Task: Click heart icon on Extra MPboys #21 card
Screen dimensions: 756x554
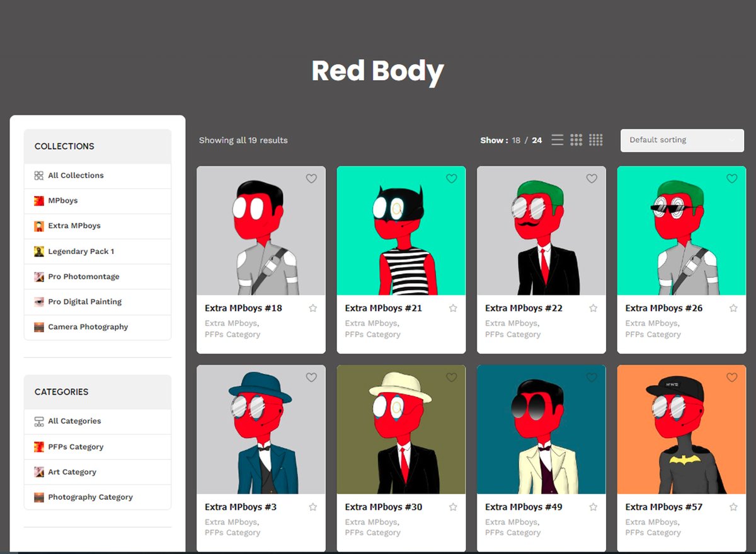Action: point(452,179)
